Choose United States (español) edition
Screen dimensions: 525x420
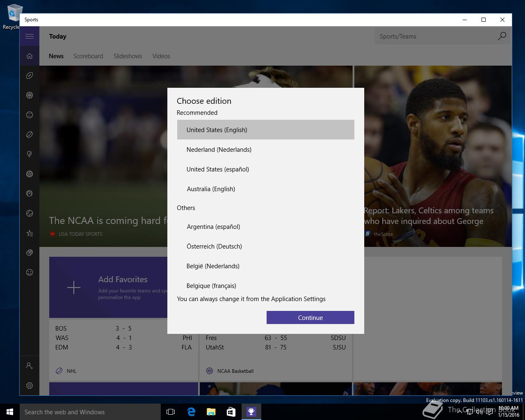[266, 169]
